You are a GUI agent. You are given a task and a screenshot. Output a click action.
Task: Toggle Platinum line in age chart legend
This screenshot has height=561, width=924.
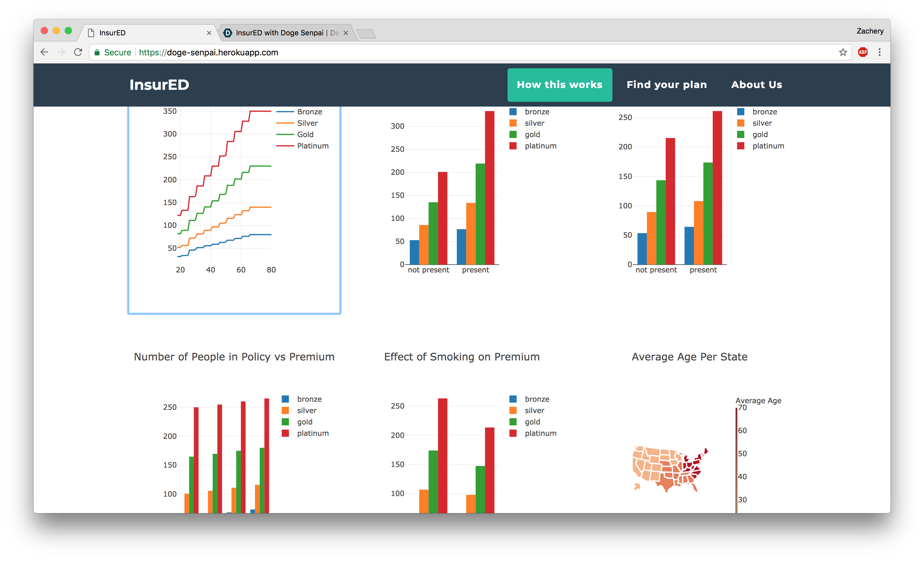click(312, 146)
